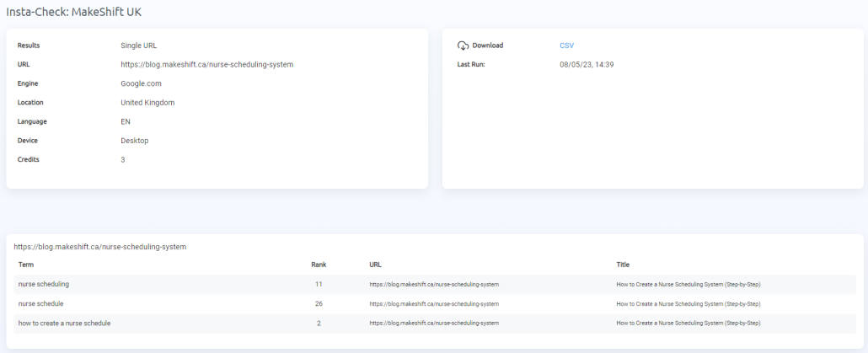
Task: Select the Insta-Check: MakeShift UK heading
Action: [73, 12]
